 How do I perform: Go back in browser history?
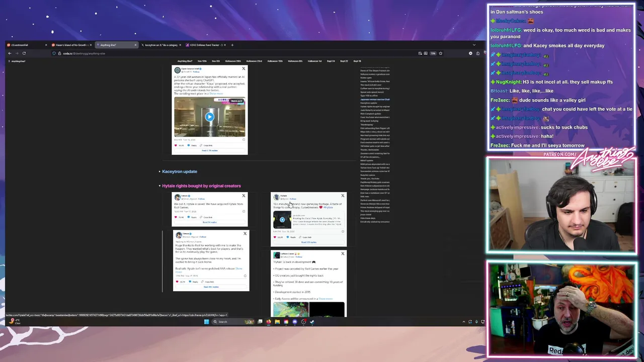(10, 53)
